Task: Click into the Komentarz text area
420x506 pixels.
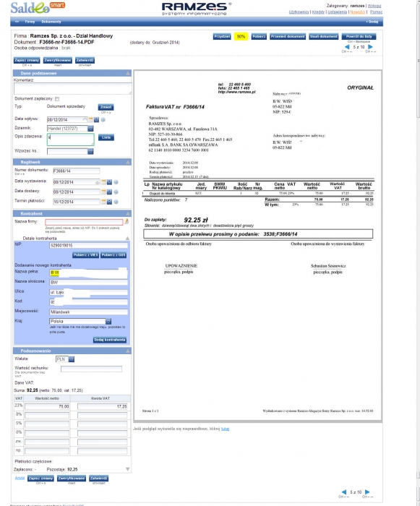Action: click(x=72, y=88)
